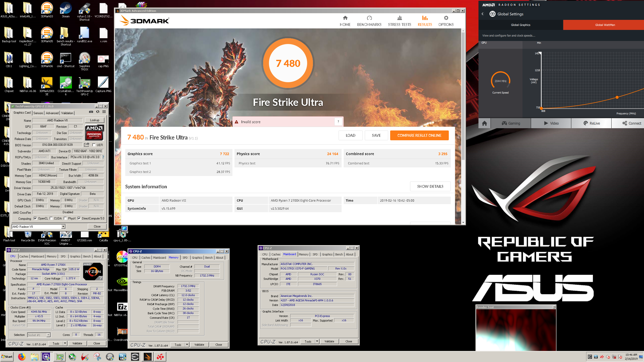Take a GPU-Z screenshot with camera icon
Viewport: 644px width, 362px height.
tap(91, 112)
